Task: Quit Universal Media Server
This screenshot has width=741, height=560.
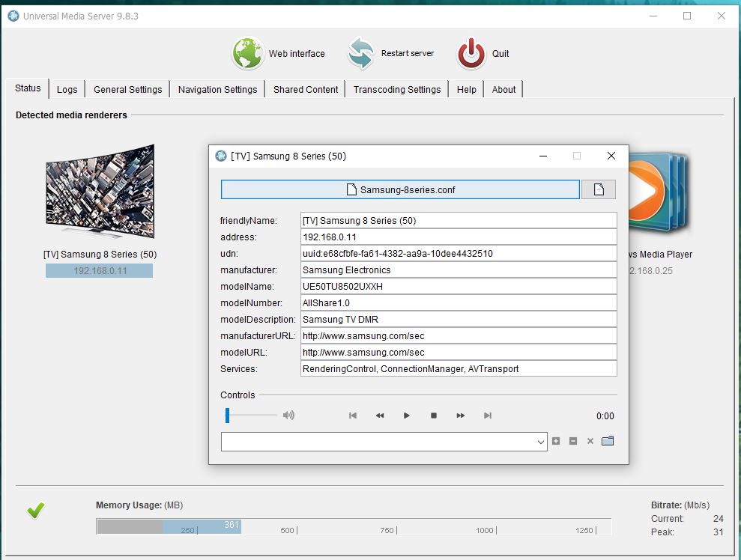Action: pyautogui.click(x=471, y=53)
